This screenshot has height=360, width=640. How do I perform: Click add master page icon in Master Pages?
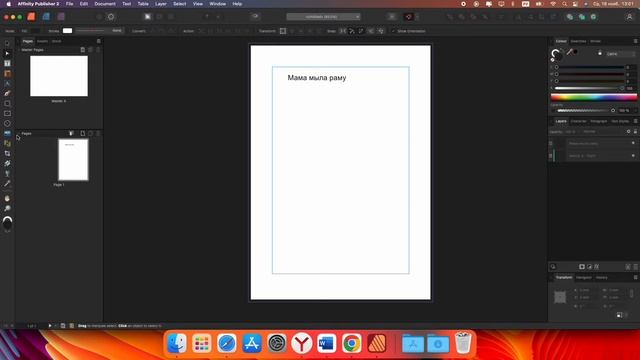82,50
